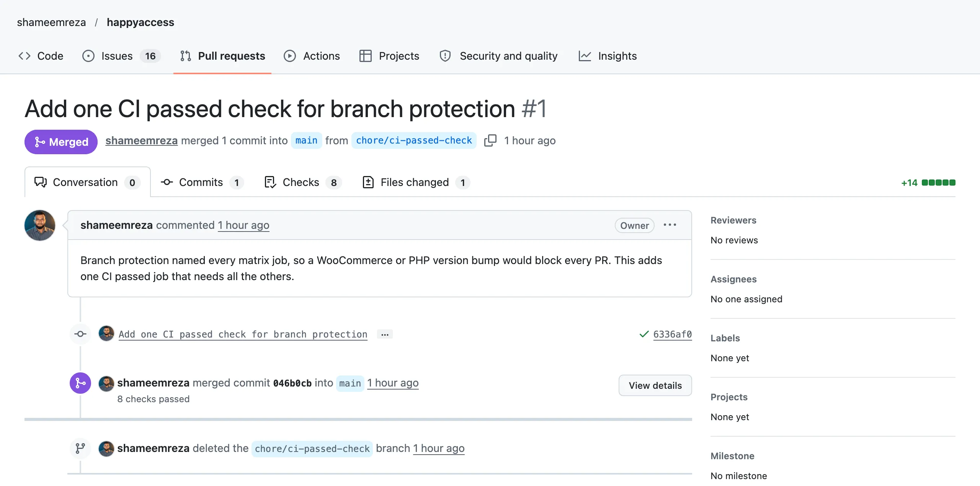Click the purple merge timeline icon
The width and height of the screenshot is (980, 486).
(x=80, y=383)
